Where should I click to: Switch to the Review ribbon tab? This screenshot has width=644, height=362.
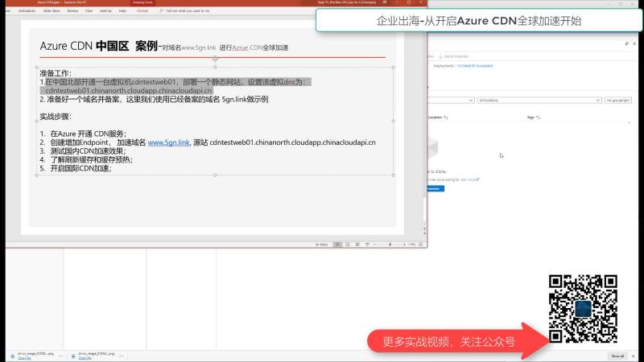[72, 10]
